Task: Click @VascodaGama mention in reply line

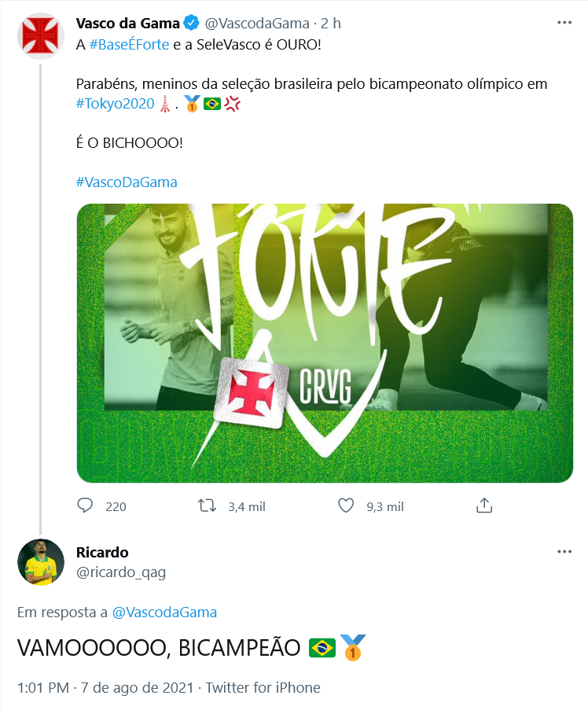Action: point(164,613)
